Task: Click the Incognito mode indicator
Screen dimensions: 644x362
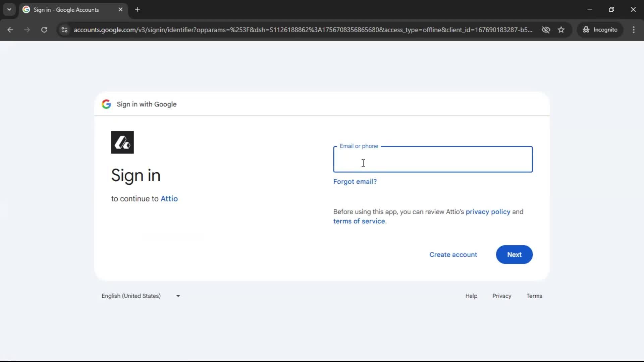Action: click(600, 29)
